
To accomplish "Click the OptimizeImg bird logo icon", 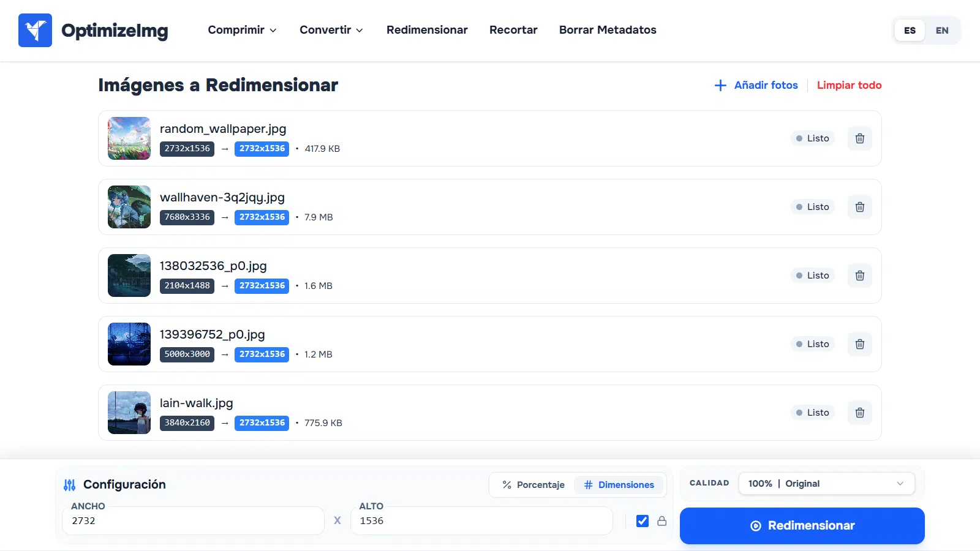I will tap(35, 30).
